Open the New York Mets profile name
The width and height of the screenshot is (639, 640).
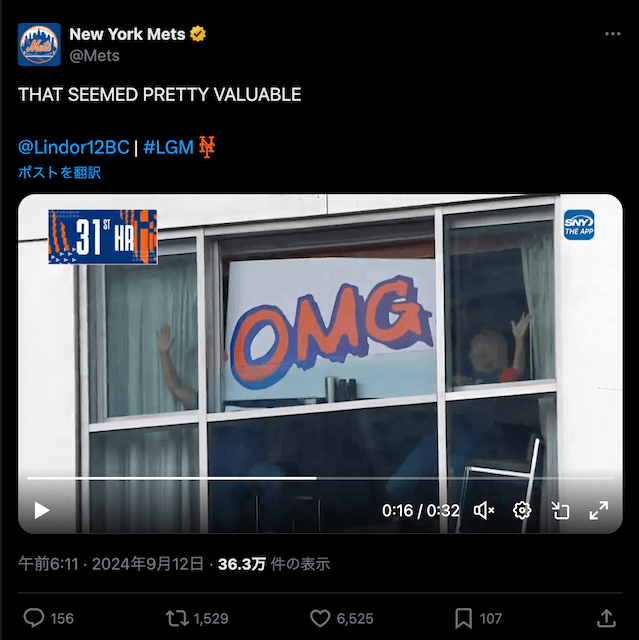pyautogui.click(x=127, y=34)
